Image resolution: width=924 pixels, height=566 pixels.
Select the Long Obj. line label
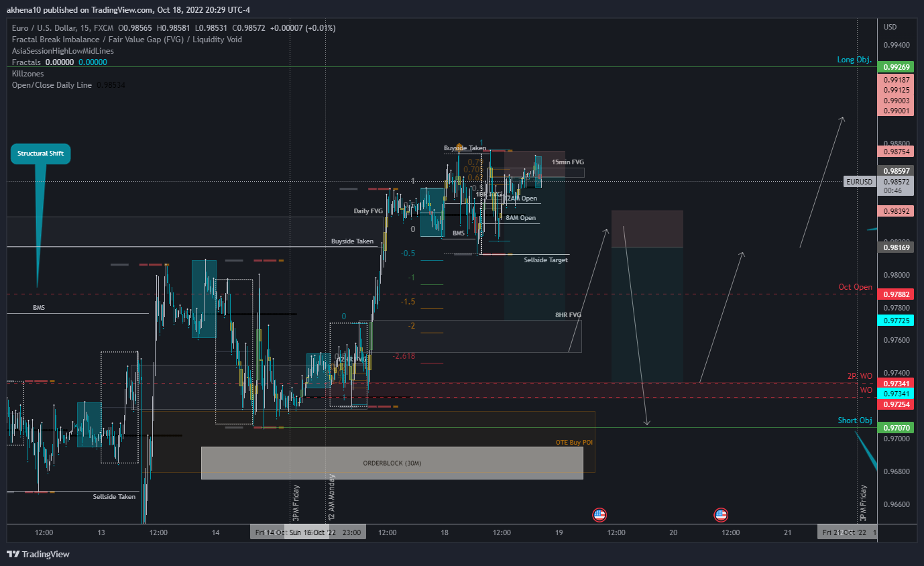click(x=855, y=60)
